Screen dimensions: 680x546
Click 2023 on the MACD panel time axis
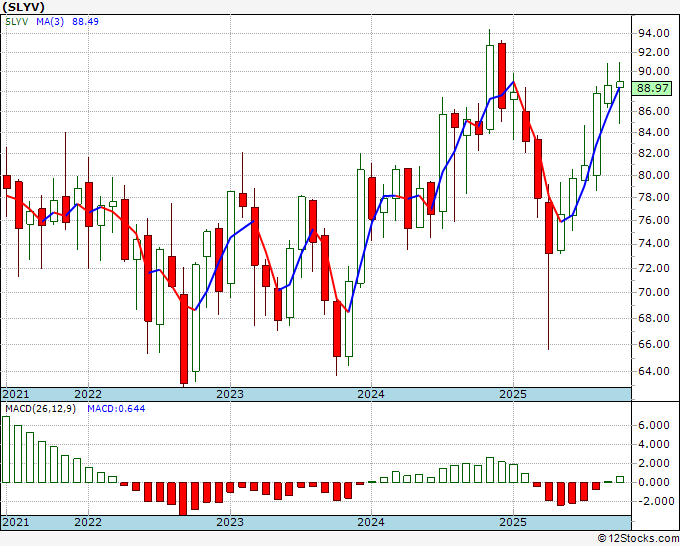click(x=230, y=522)
